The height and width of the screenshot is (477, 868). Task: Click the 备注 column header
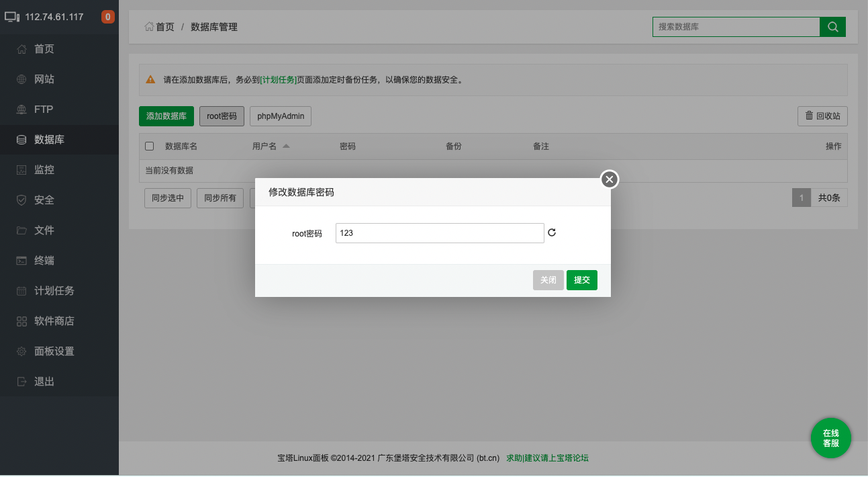[541, 146]
